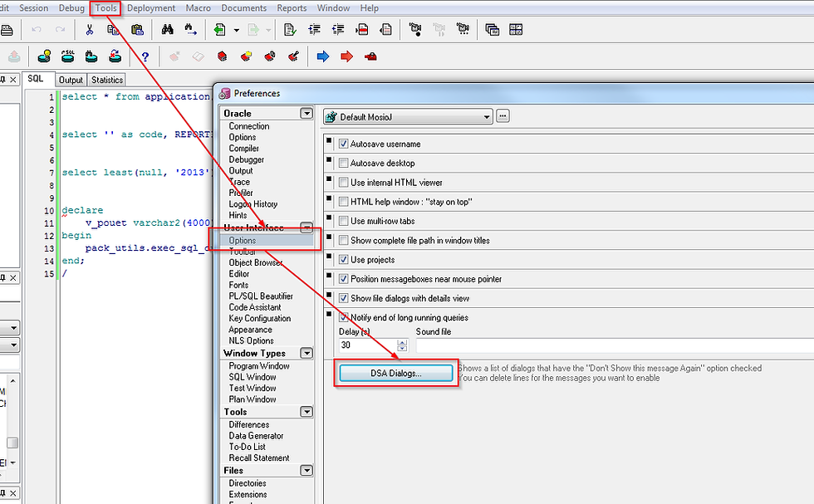Click the database SQL icon
The width and height of the screenshot is (814, 504).
[68, 56]
